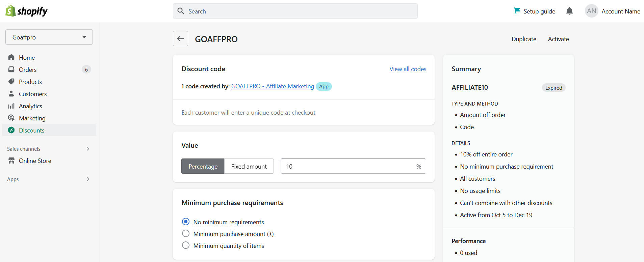Click the Online Store icon
This screenshot has height=262, width=644.
coord(11,161)
